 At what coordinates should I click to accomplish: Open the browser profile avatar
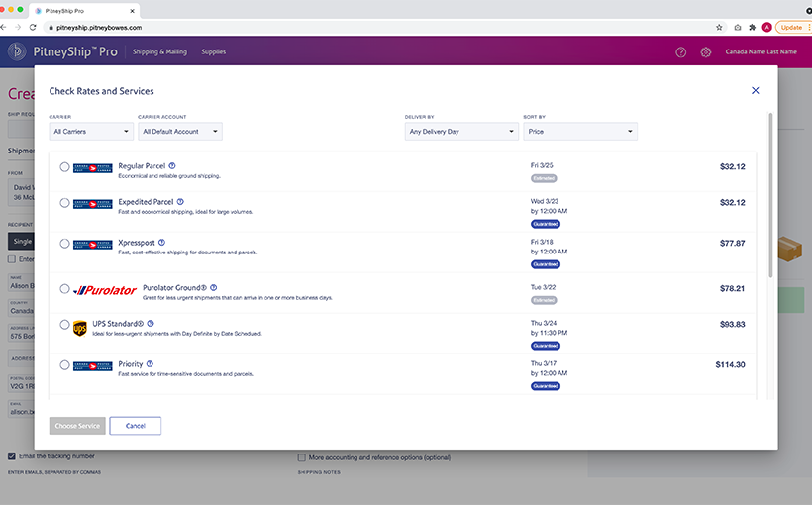click(x=767, y=28)
